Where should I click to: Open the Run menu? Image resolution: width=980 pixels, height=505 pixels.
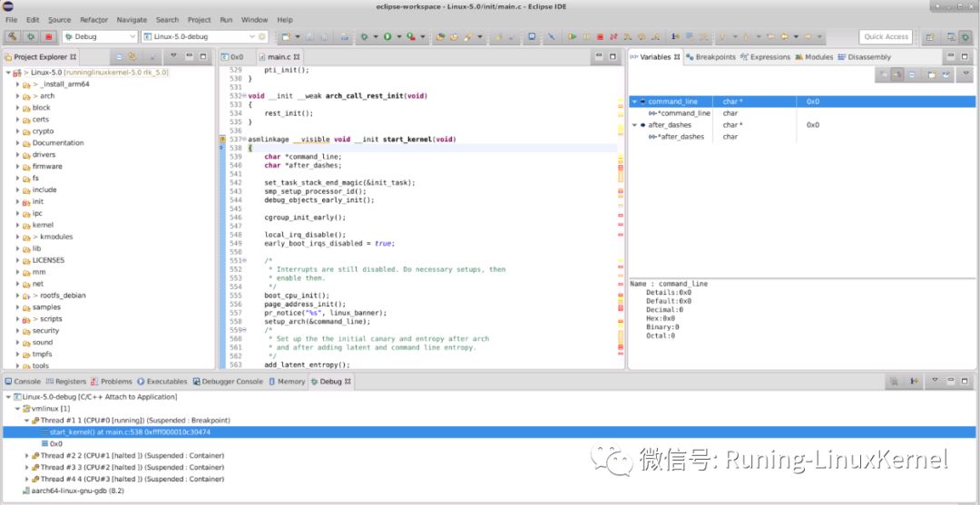226,19
